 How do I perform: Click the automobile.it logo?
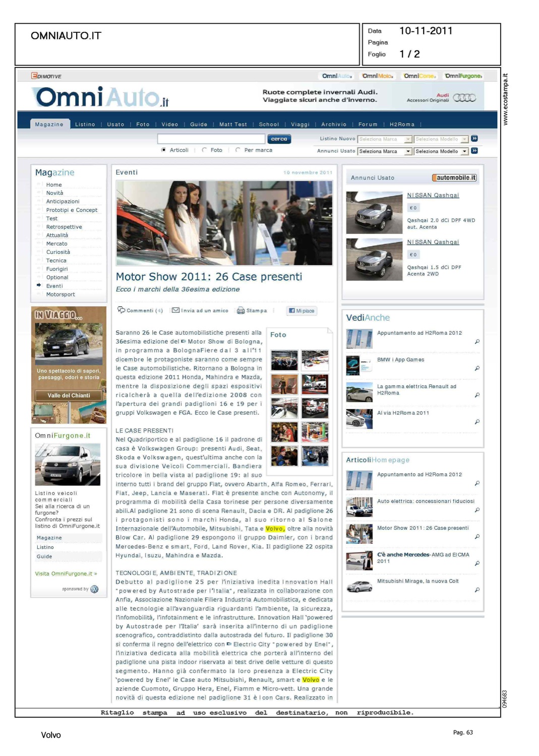tap(454, 178)
